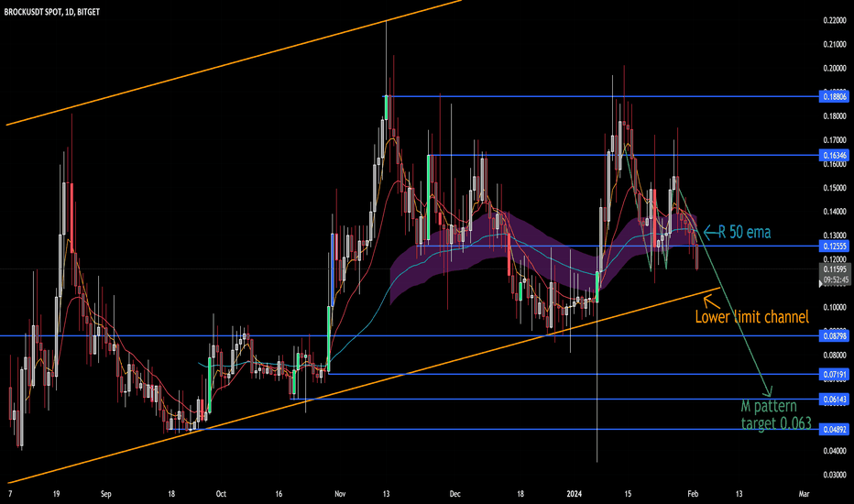Select the 0.08798 blue price label
Screen dimensions: 854x504
(x=834, y=336)
